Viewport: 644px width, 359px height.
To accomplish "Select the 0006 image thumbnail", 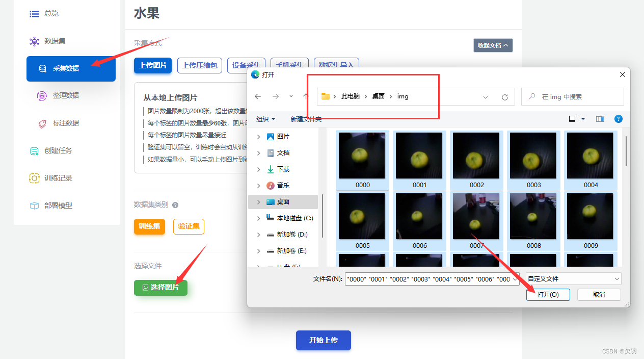I will pyautogui.click(x=420, y=221).
